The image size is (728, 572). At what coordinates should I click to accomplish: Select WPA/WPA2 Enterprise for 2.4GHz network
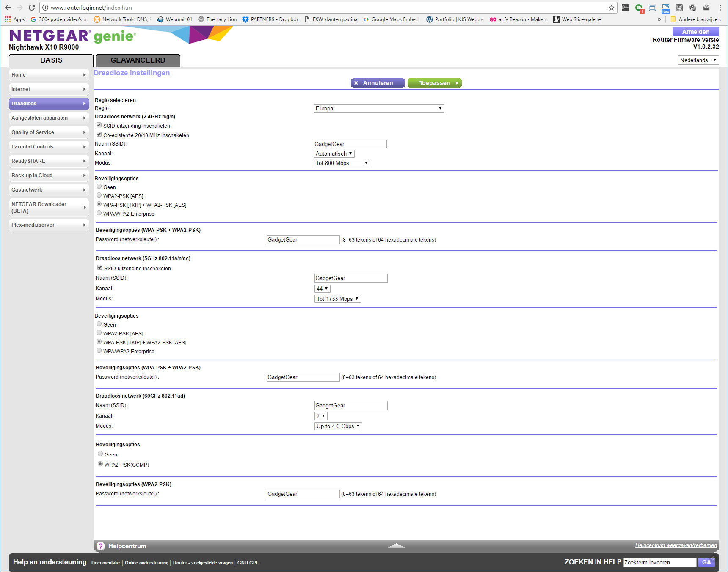(99, 213)
